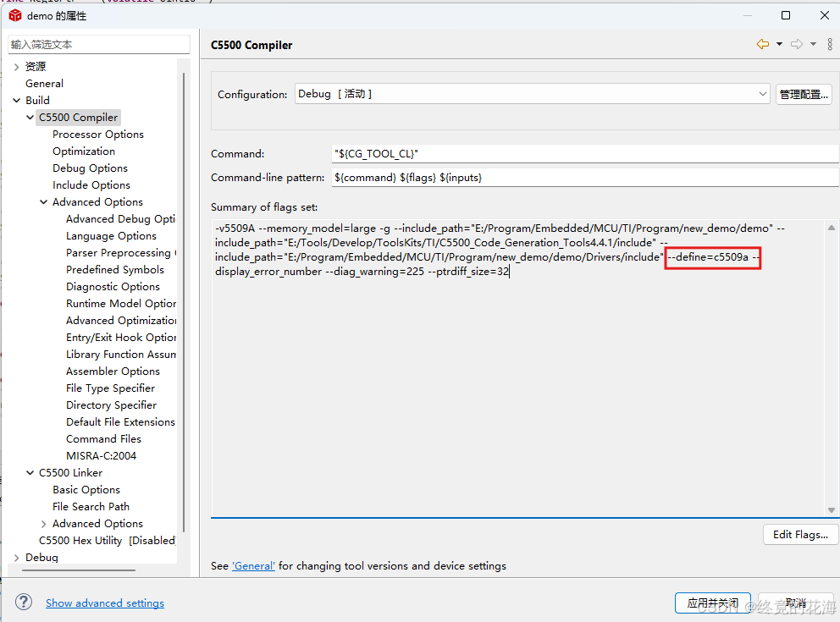Expand the Debug tree node

17,558
